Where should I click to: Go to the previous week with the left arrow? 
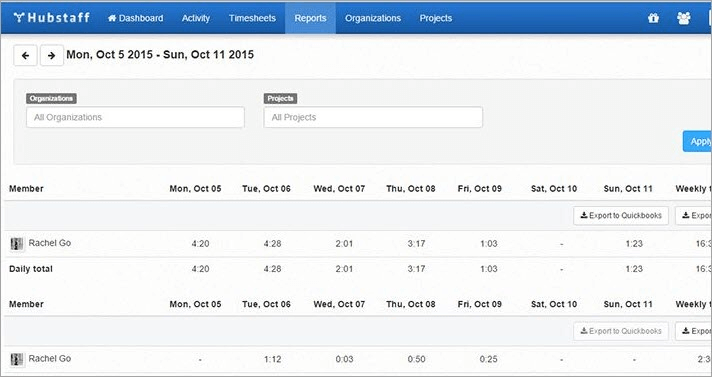25,55
